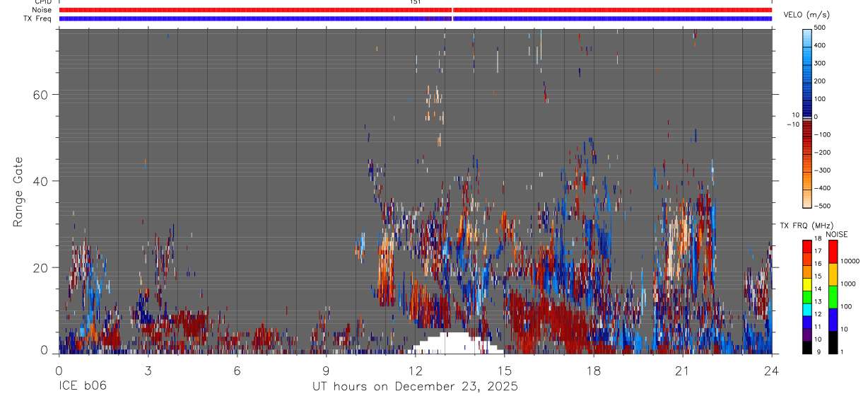Click the '-500' label on VELO scale
This screenshot has width=868, height=401.
821,206
